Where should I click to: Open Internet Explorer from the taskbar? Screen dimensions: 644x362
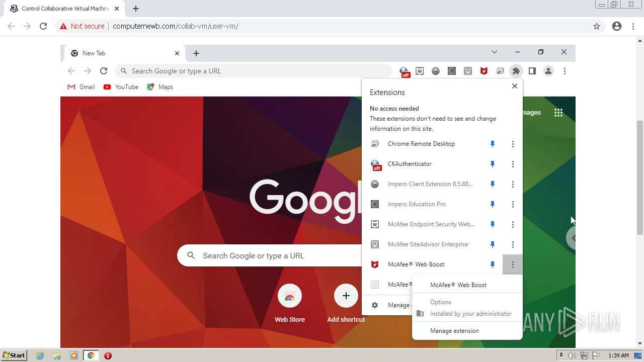click(x=40, y=355)
